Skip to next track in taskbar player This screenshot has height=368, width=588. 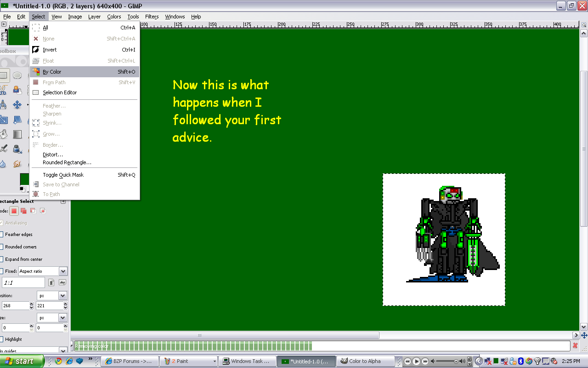click(x=425, y=362)
